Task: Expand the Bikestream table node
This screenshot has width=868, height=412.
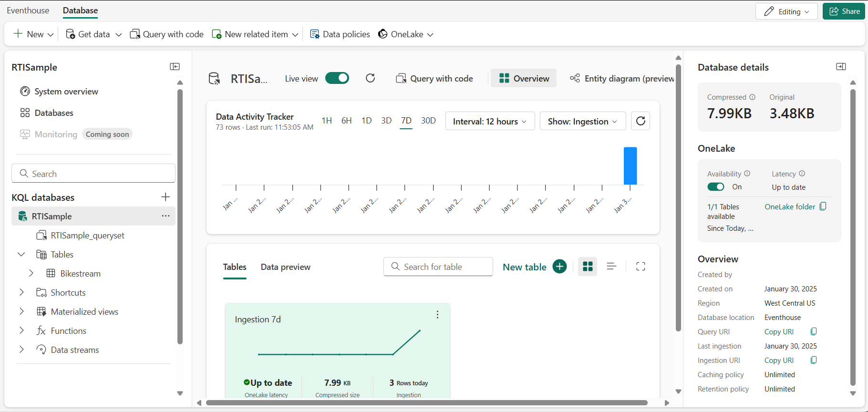Action: 31,273
